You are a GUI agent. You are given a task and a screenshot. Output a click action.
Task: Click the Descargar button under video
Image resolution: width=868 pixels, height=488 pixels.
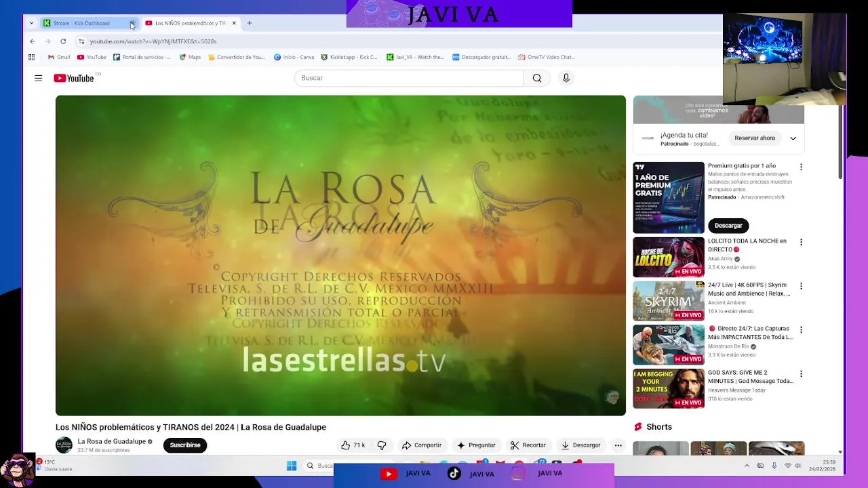pos(580,445)
